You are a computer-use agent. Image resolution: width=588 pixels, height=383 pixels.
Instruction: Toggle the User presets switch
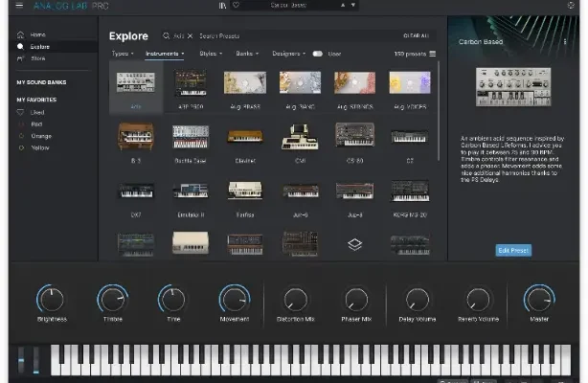click(x=317, y=54)
